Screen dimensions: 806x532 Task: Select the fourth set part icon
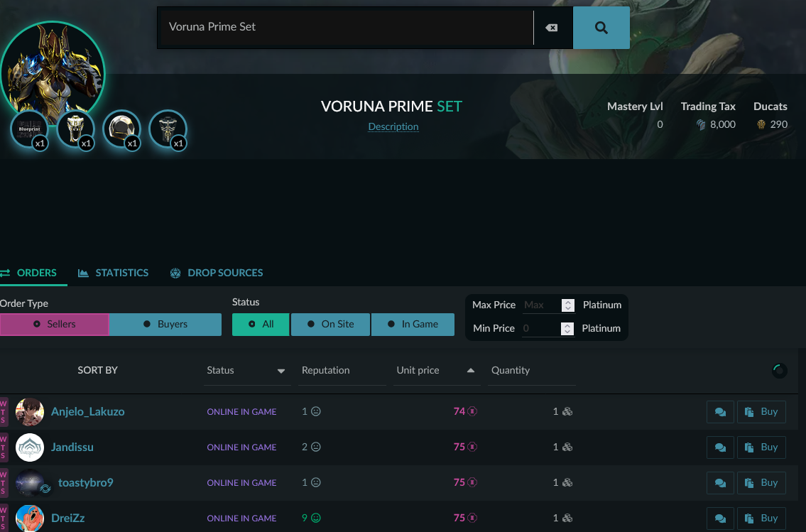point(168,129)
